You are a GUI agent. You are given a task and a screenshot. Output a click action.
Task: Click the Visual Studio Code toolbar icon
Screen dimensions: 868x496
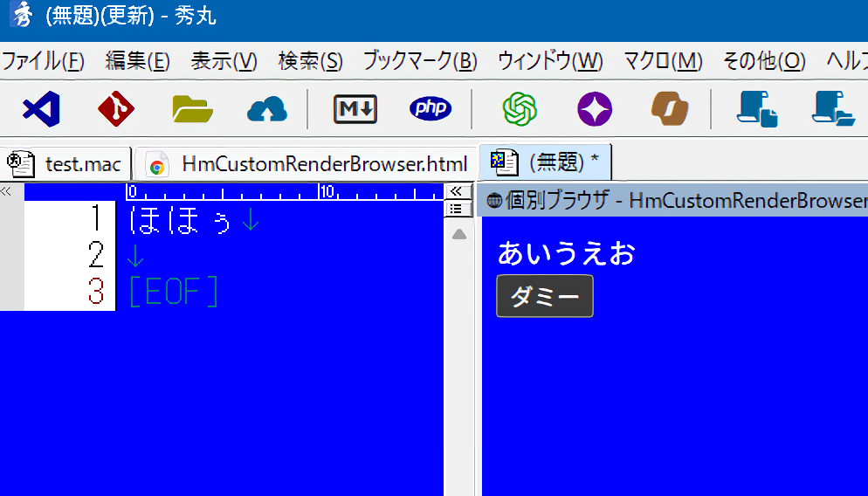pyautogui.click(x=41, y=109)
